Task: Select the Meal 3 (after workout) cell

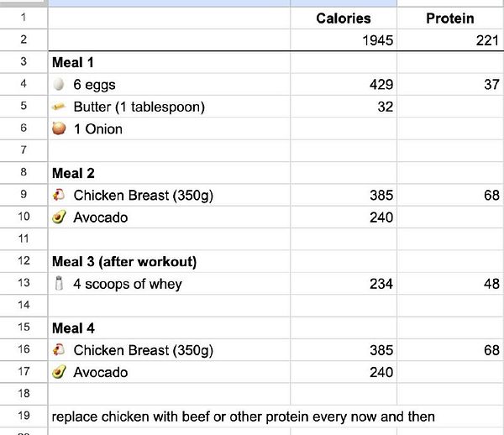Action: click(168, 262)
